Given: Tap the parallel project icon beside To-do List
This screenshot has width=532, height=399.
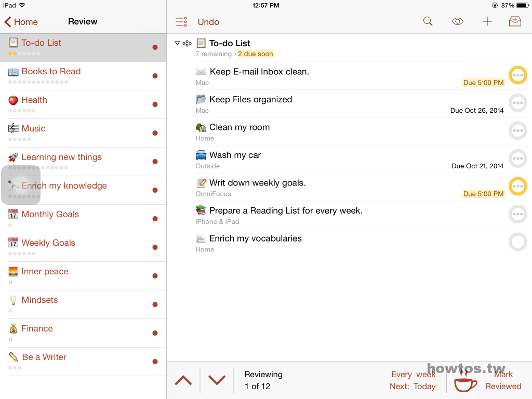Looking at the screenshot, I should (x=187, y=43).
